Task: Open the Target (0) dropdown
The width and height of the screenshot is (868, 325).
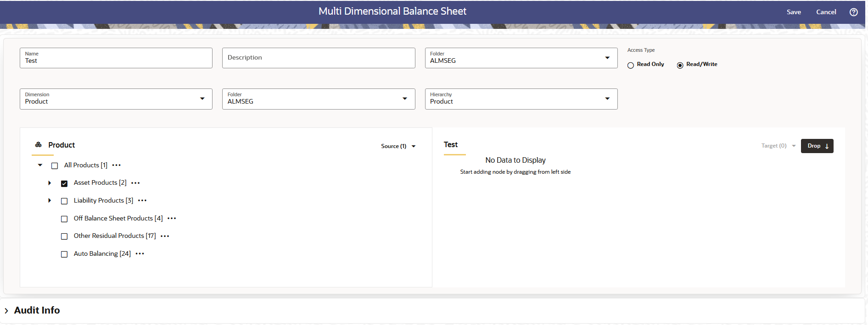Action: coord(778,146)
